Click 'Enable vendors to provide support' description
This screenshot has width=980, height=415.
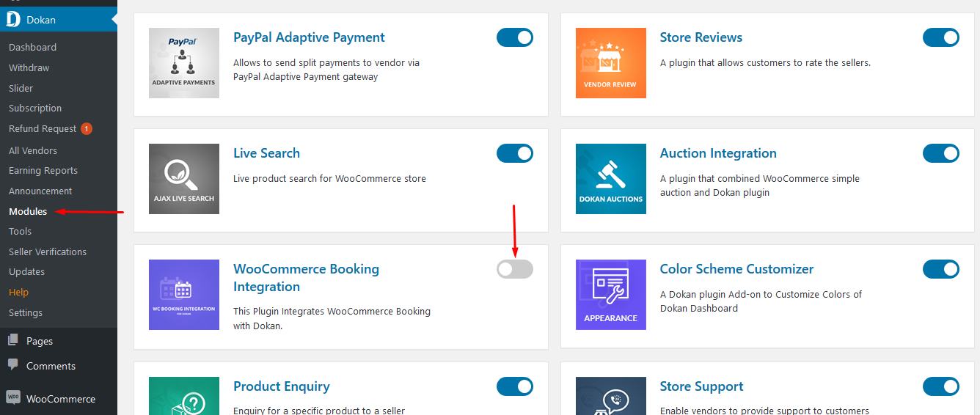pos(764,411)
